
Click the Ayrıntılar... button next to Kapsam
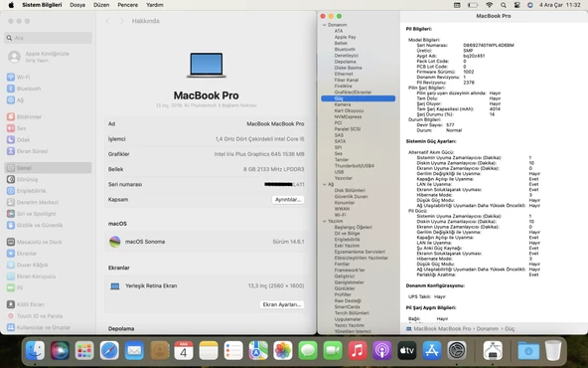click(x=288, y=199)
